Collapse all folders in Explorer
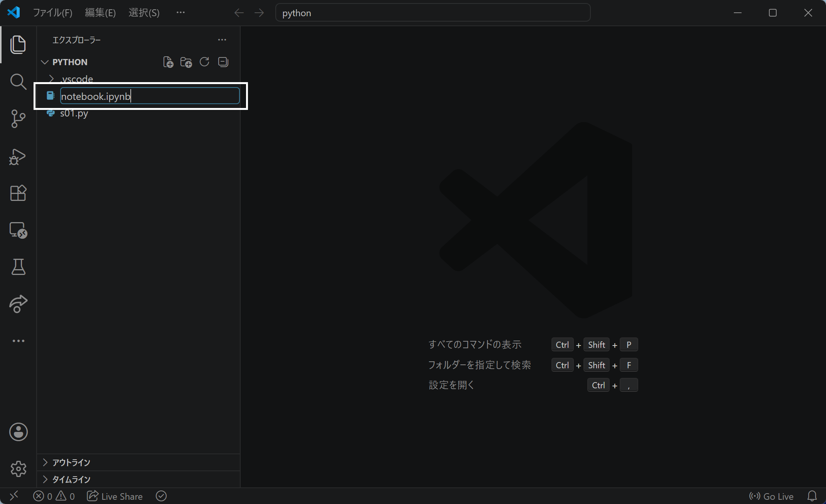The image size is (826, 504). [x=223, y=62]
